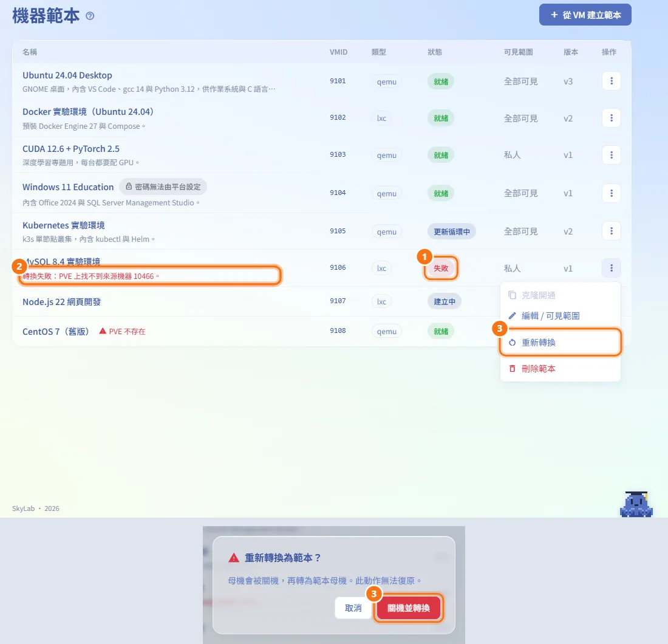Open actions menu for Ubuntu 24.04 Desktop row
668x644 pixels.
612,81
